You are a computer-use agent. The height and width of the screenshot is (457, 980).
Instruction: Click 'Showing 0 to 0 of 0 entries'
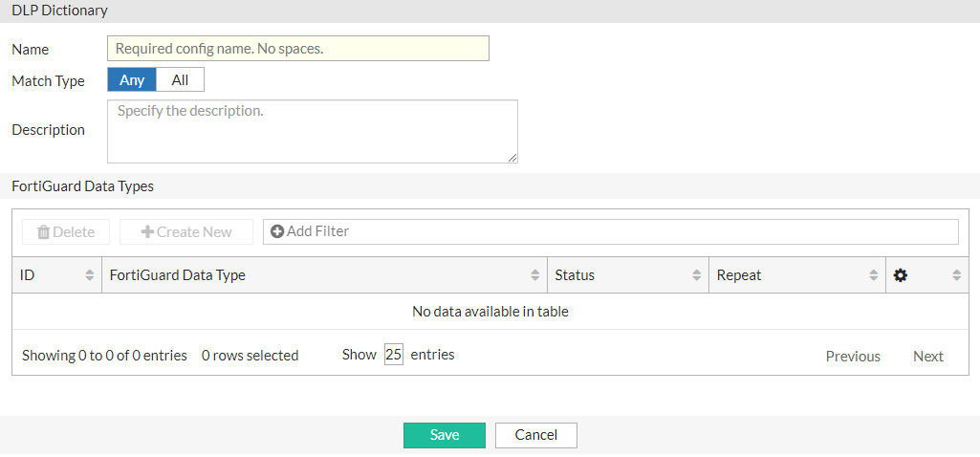click(104, 356)
